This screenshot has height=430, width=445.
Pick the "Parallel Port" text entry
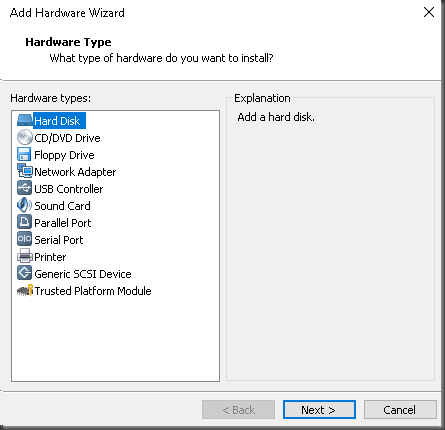coord(63,223)
